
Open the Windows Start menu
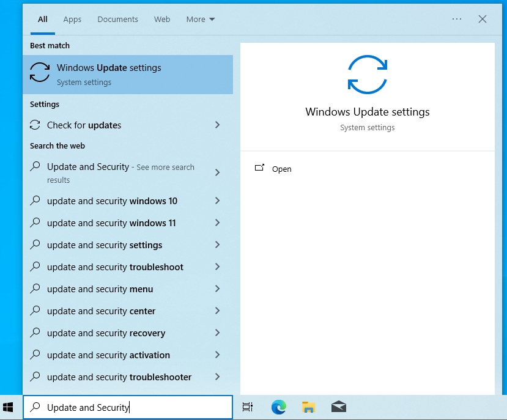(8, 407)
